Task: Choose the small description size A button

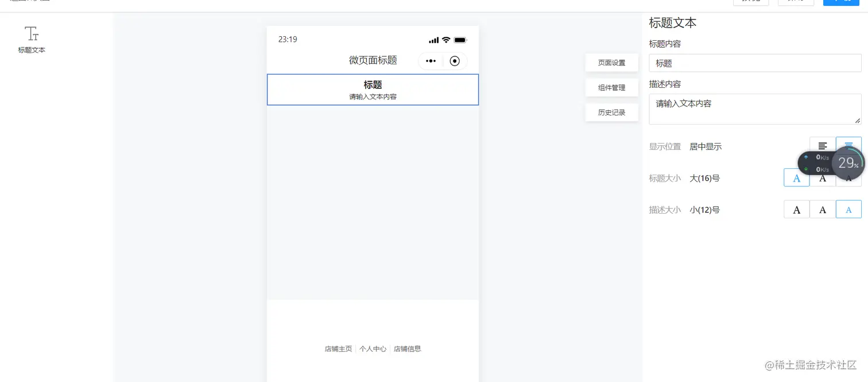Action: [848, 210]
